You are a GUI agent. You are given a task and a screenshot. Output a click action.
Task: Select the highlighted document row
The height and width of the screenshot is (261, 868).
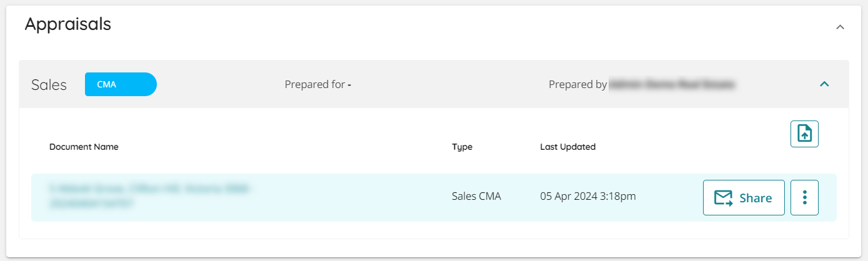pyautogui.click(x=434, y=197)
